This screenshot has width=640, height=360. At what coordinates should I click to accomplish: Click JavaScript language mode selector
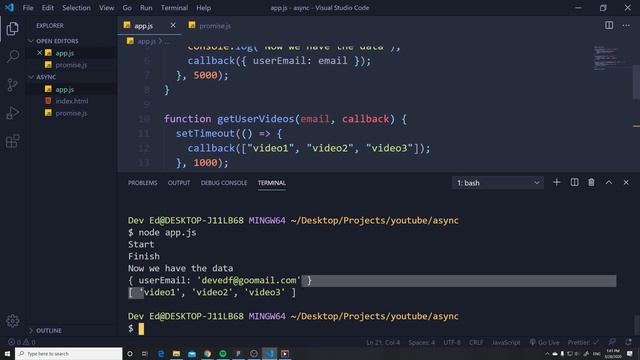click(x=506, y=342)
